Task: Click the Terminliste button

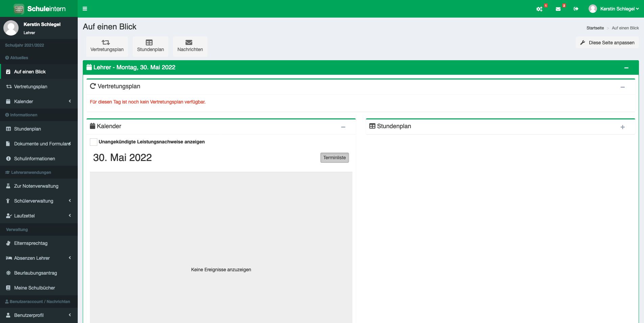Action: click(335, 158)
